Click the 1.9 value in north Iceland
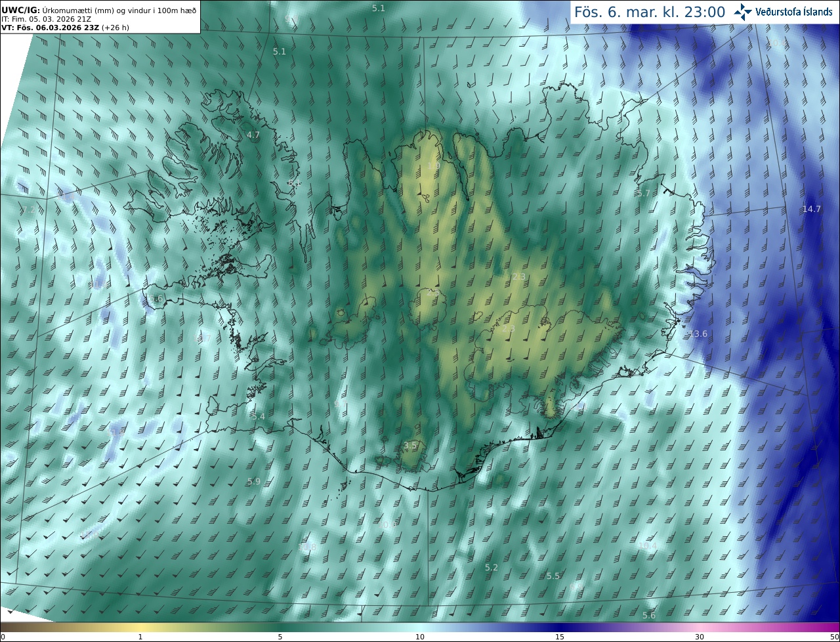Image resolution: width=840 pixels, height=642 pixels. [434, 166]
